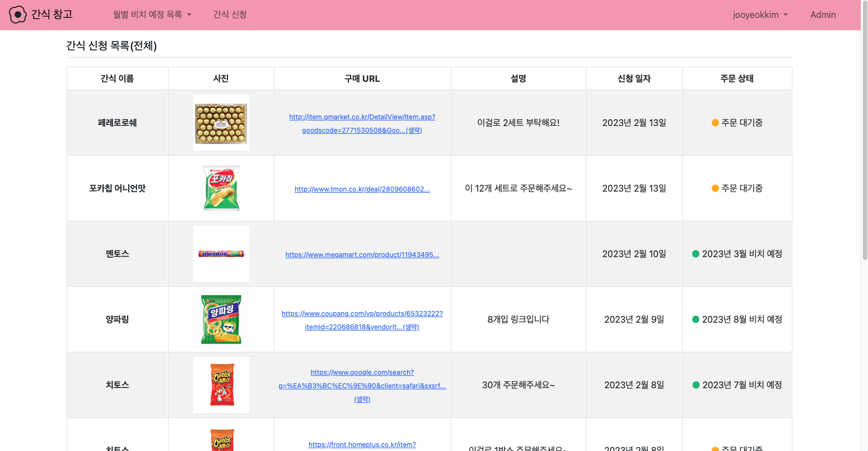Click the 간식 창고 flower logo icon
Screen dimensions: 868x451
(x=18, y=15)
